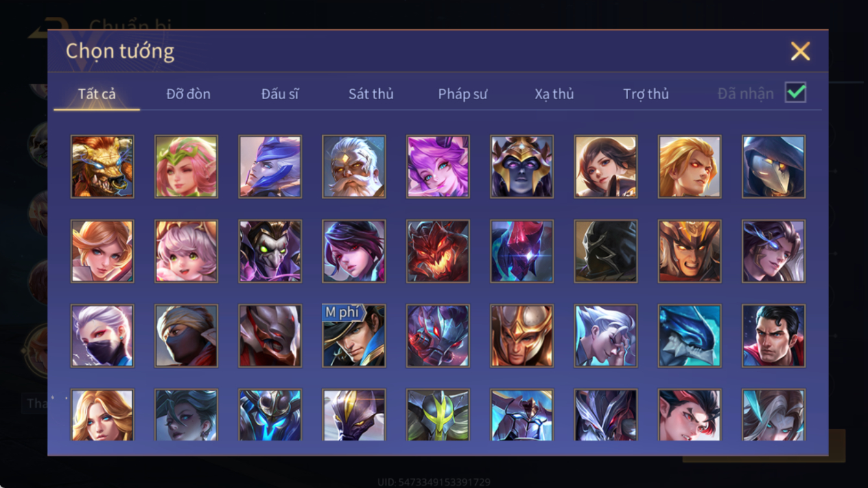Select the Đấu sĩ tab
Viewport: 868px width, 488px height.
(279, 94)
